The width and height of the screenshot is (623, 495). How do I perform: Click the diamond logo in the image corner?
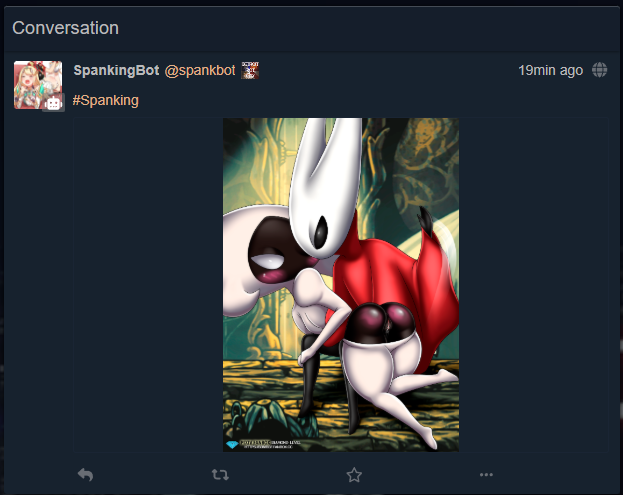click(232, 445)
